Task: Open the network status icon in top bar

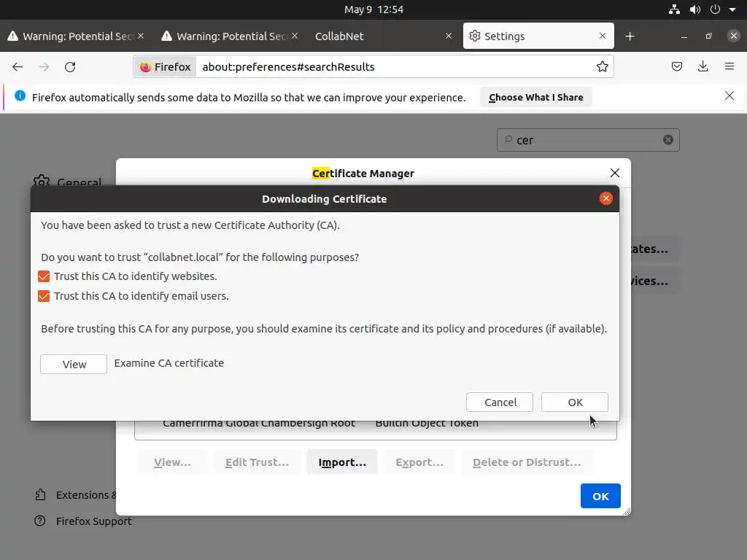Action: 674,9
